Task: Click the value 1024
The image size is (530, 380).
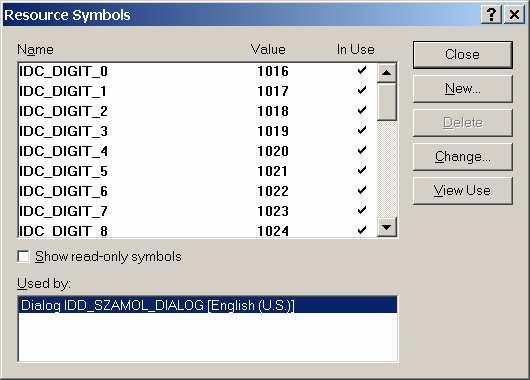Action: tap(273, 231)
